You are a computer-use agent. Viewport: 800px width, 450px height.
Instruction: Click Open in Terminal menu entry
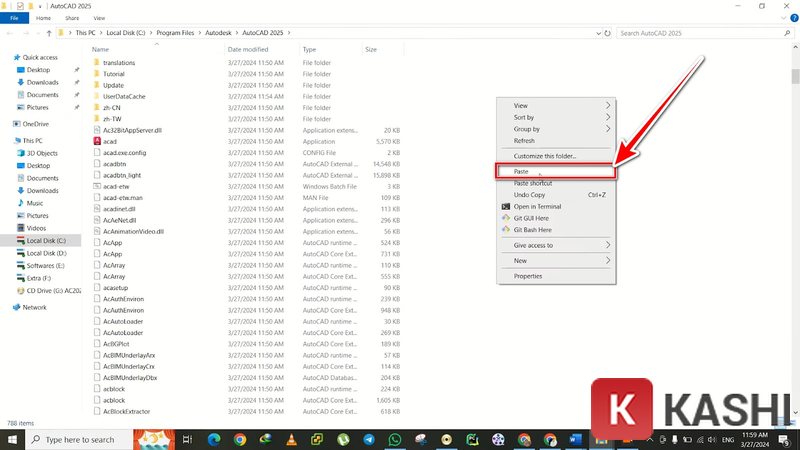(x=537, y=206)
